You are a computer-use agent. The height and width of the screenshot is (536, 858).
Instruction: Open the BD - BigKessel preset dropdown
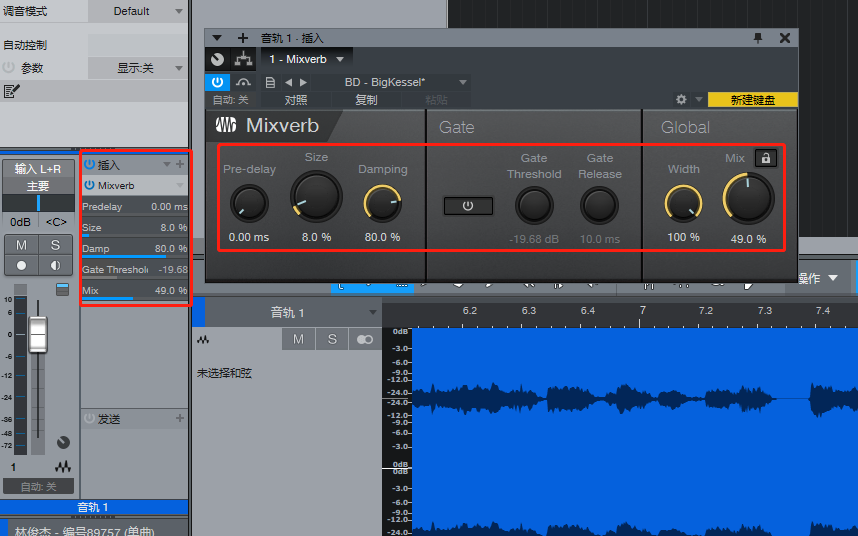pyautogui.click(x=392, y=83)
